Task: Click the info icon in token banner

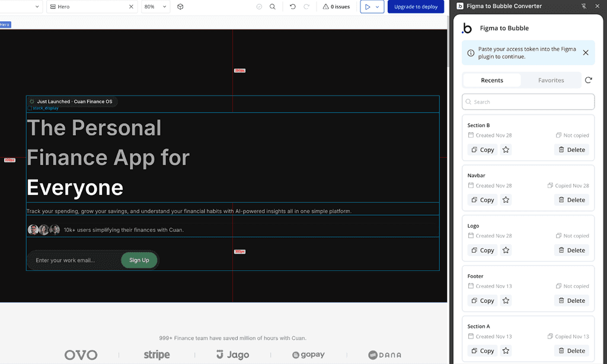Action: pos(471,53)
